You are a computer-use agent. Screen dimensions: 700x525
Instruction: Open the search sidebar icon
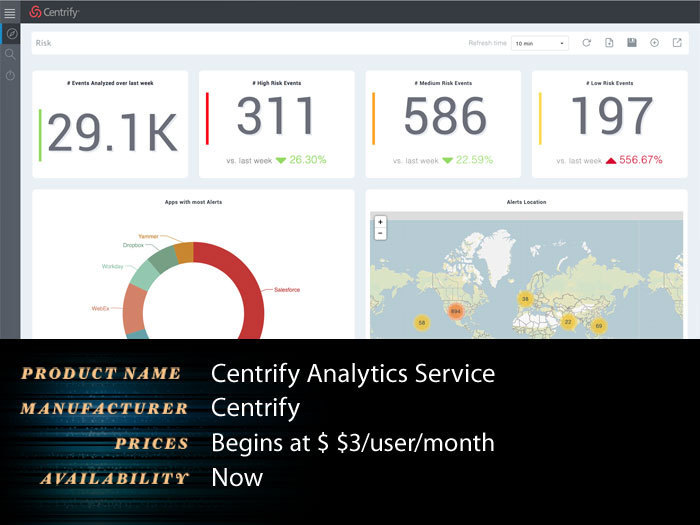pyautogui.click(x=10, y=54)
